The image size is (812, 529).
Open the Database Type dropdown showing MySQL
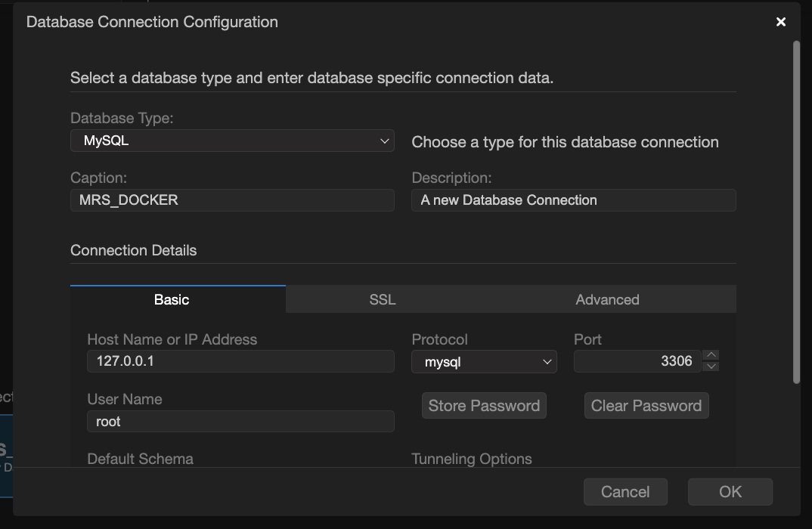click(232, 141)
